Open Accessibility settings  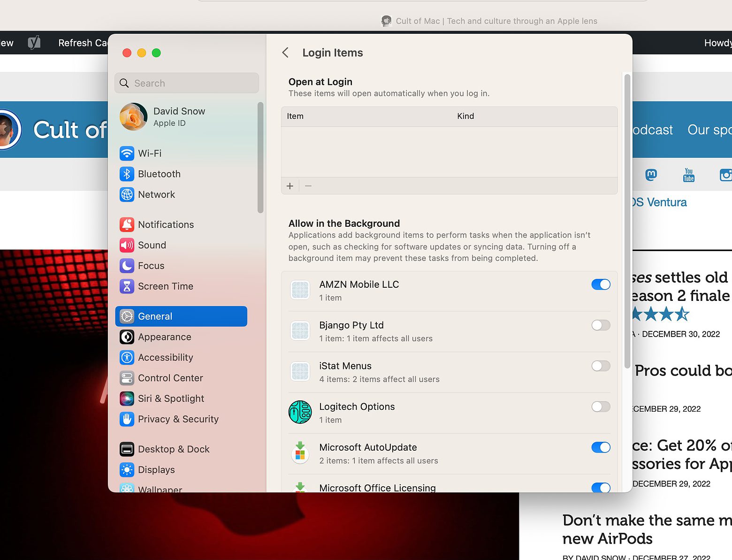click(165, 357)
